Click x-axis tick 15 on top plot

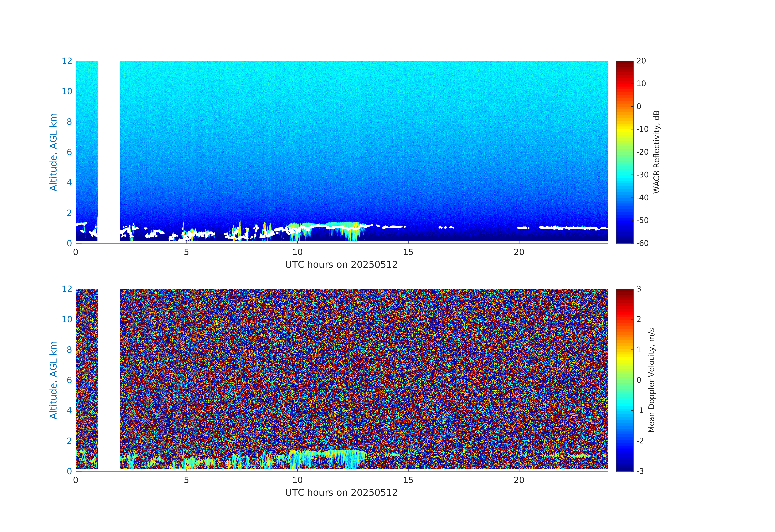(408, 252)
